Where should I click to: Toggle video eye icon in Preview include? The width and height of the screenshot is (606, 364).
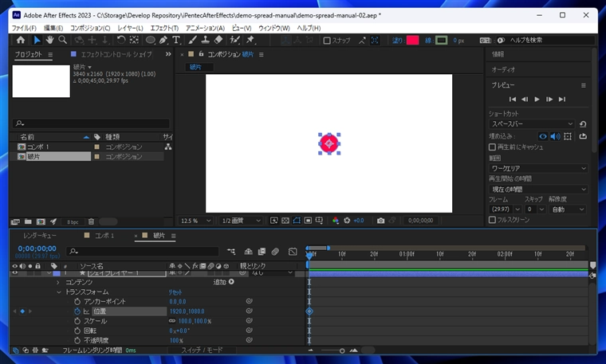(543, 136)
